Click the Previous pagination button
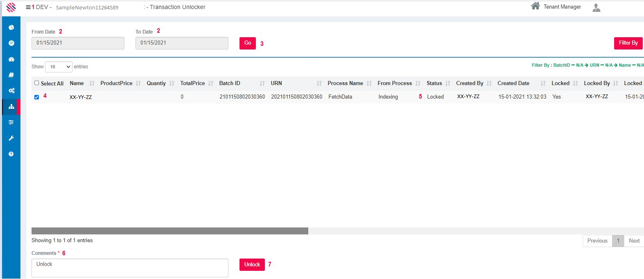644x279 pixels. coord(597,241)
